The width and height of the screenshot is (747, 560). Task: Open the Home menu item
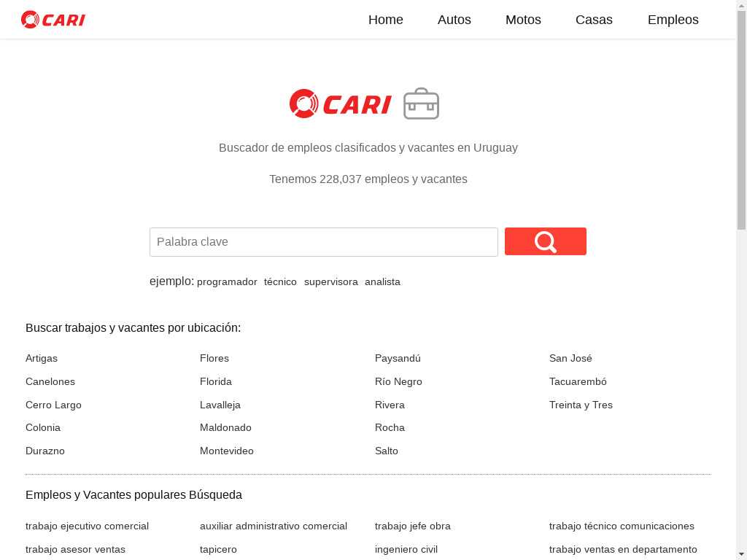385,20
